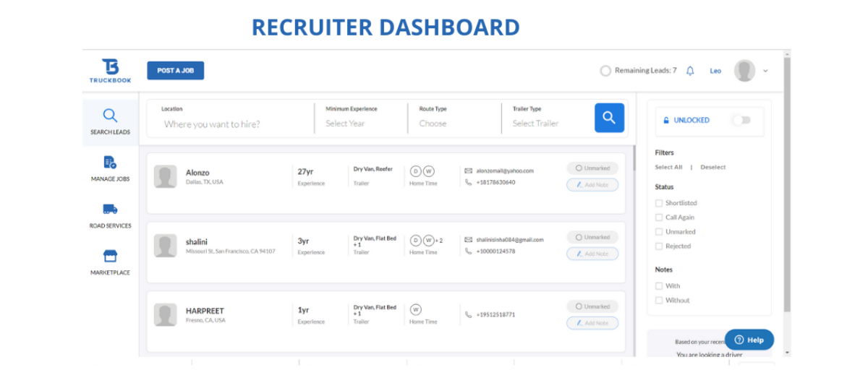Viewport: 868px width, 383px height.
Task: Click Alonzo's email envelope icon
Action: [x=469, y=171]
